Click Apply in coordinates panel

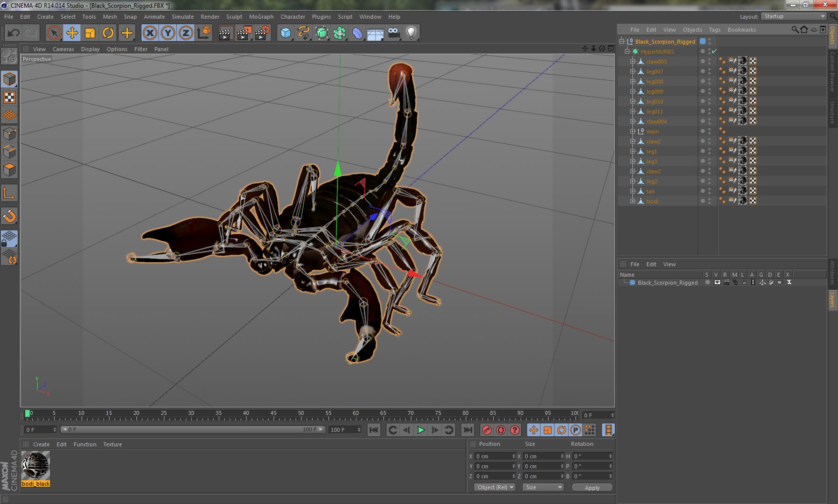[592, 488]
